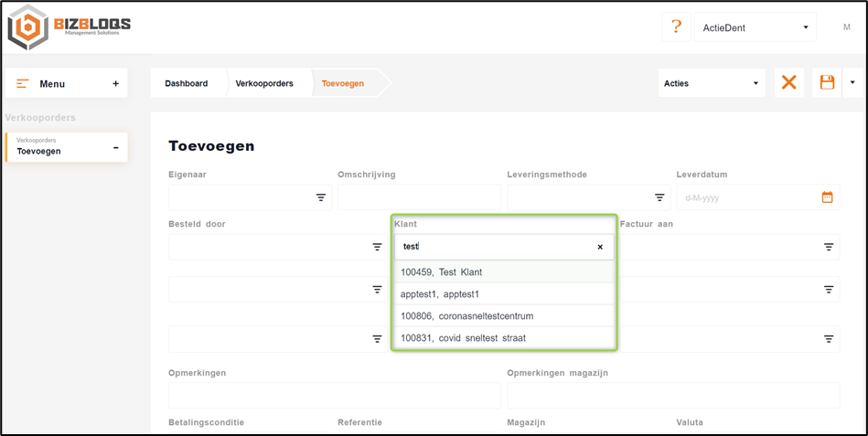Open the arrow dropdown beside save button
This screenshot has height=436, width=868.
click(x=852, y=83)
